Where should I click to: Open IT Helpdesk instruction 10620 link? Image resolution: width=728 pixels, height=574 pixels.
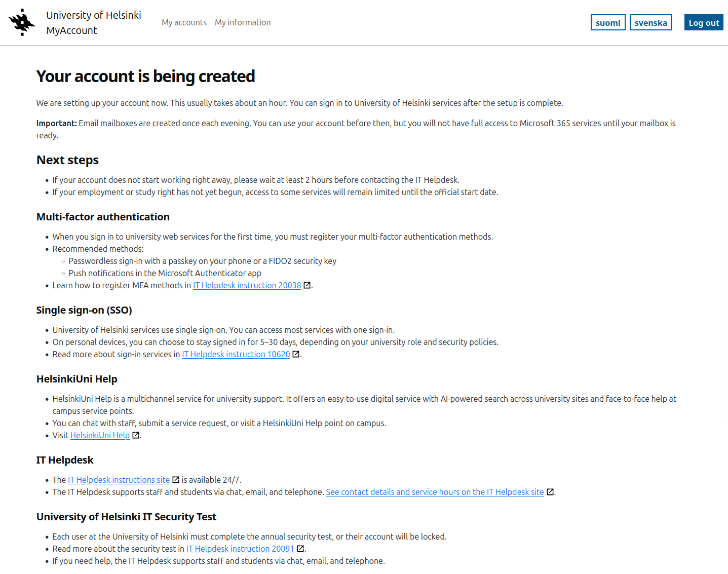tap(236, 355)
